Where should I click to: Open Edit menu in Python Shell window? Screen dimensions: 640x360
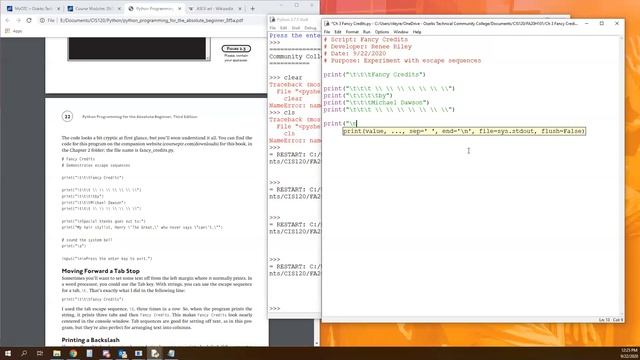(283, 28)
